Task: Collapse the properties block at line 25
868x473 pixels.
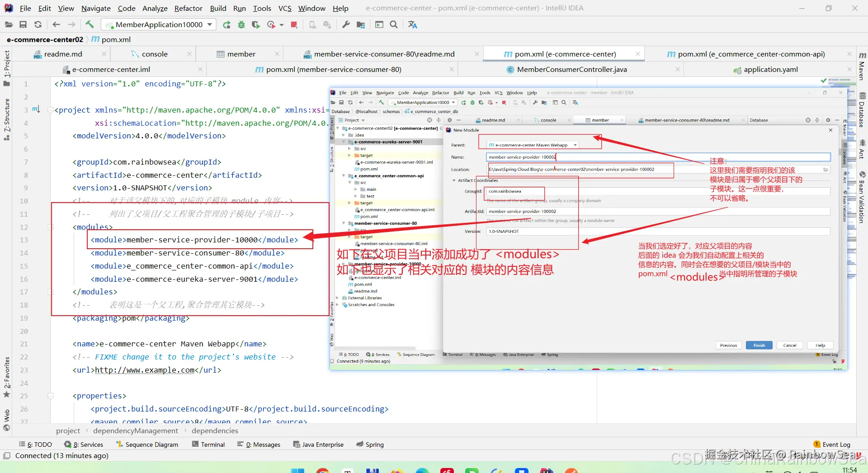Action: point(51,396)
